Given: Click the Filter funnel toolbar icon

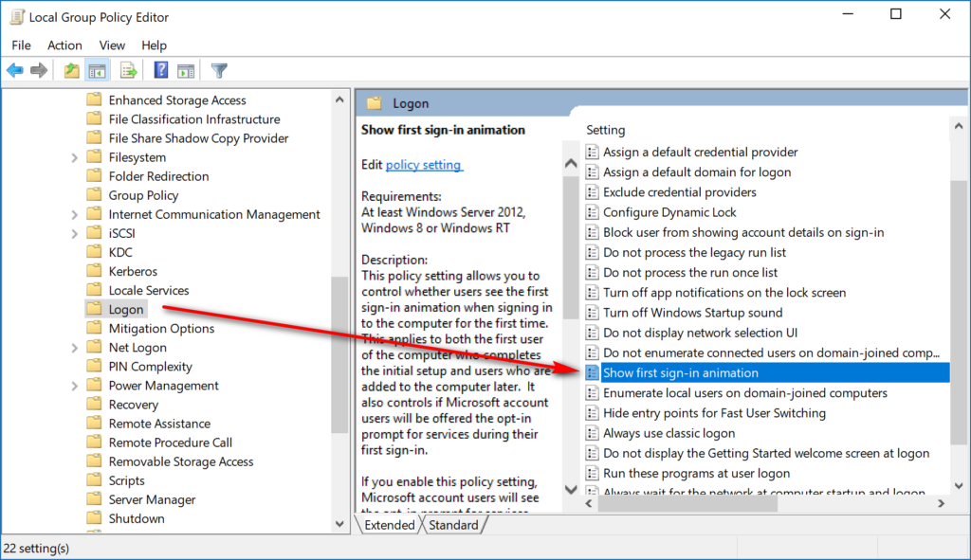Looking at the screenshot, I should (219, 70).
